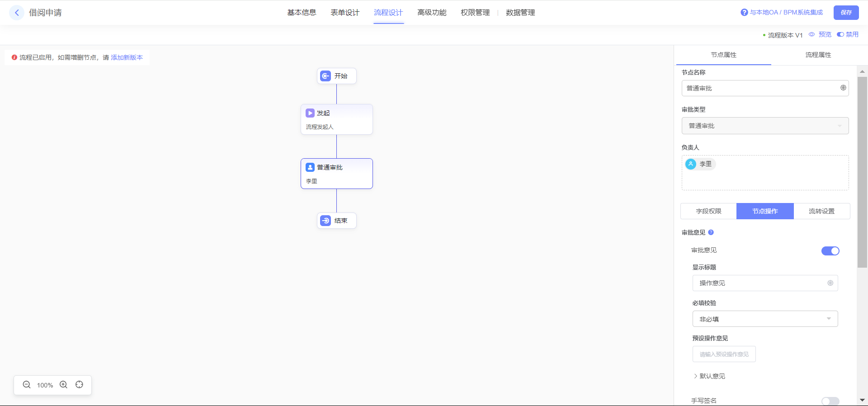Enable the 手写签名 switch
868x406 pixels.
(830, 401)
